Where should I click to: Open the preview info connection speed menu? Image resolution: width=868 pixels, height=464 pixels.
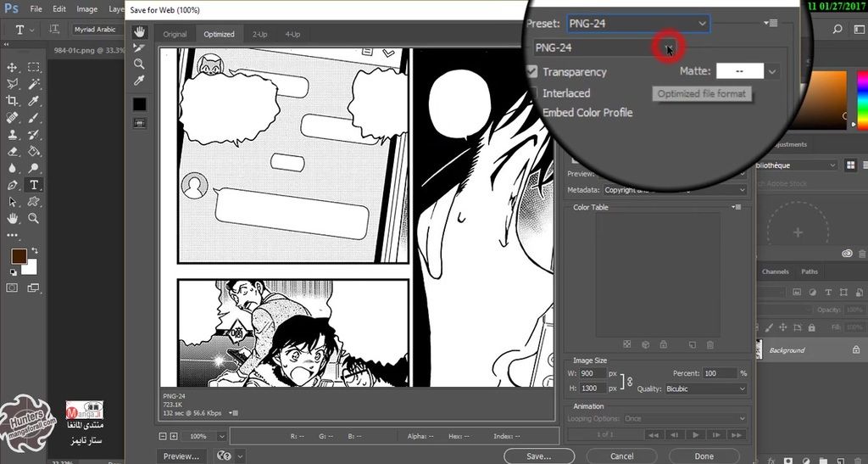(x=235, y=413)
